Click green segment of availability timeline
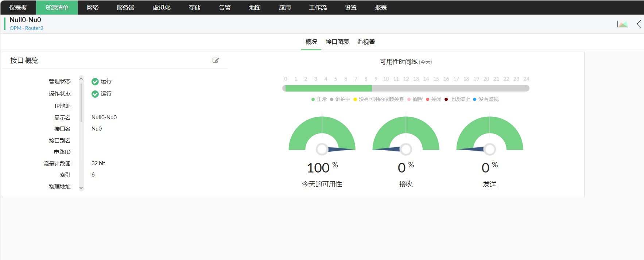This screenshot has height=260, width=644. [328, 88]
